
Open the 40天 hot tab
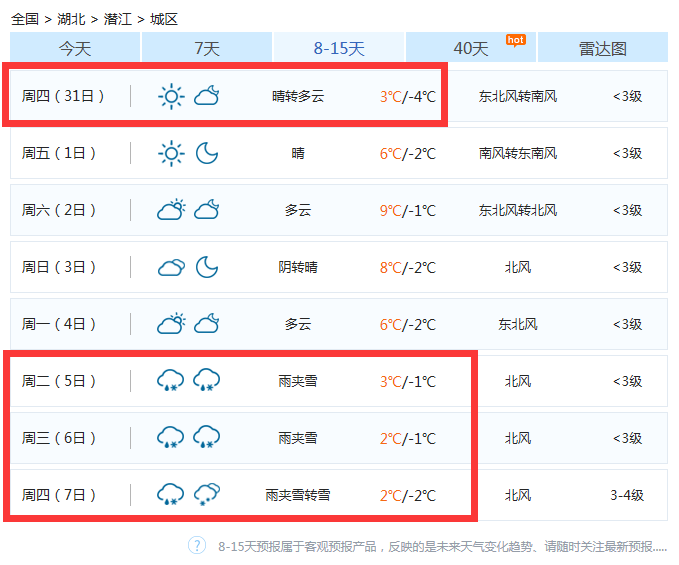pos(471,48)
